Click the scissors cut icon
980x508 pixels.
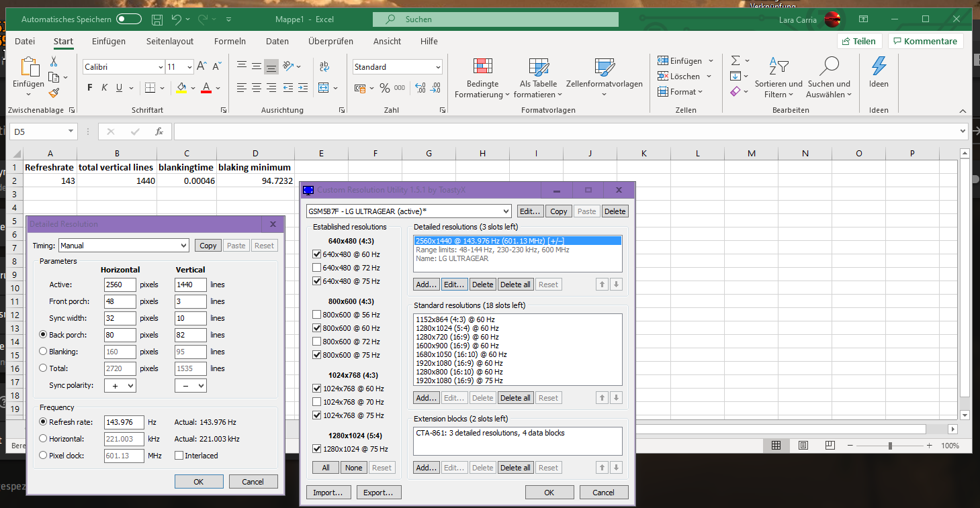click(54, 62)
